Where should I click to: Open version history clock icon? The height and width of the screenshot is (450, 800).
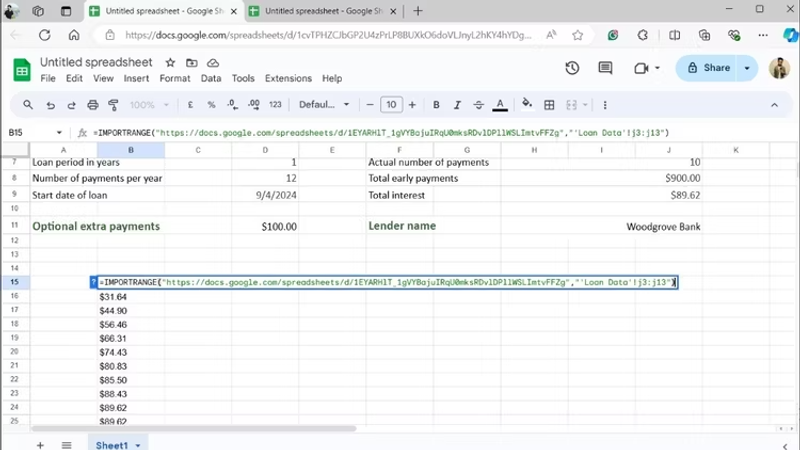572,68
